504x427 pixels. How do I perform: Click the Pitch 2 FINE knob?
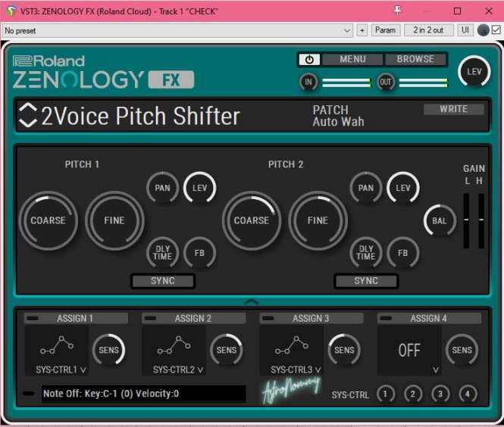(x=318, y=220)
